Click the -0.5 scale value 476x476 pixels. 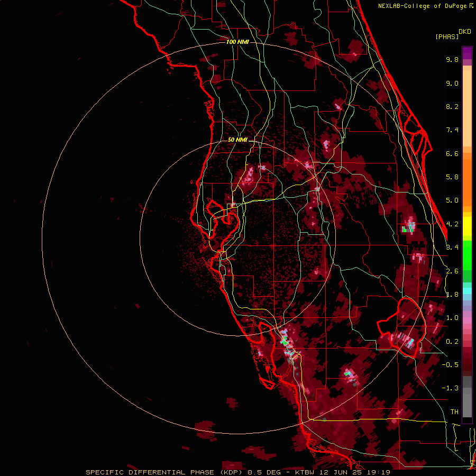pos(450,365)
